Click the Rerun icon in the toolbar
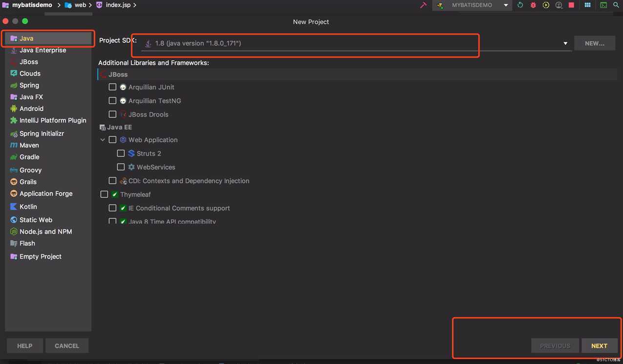 (x=520, y=5)
